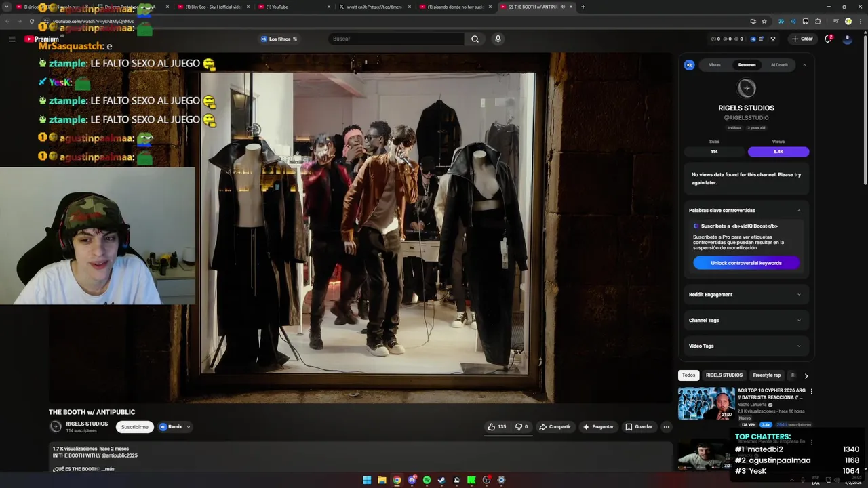Viewport: 868px width, 488px height.
Task: Click the @RIGELSSTUDIO handle in vidIQ panel
Action: pos(746,118)
